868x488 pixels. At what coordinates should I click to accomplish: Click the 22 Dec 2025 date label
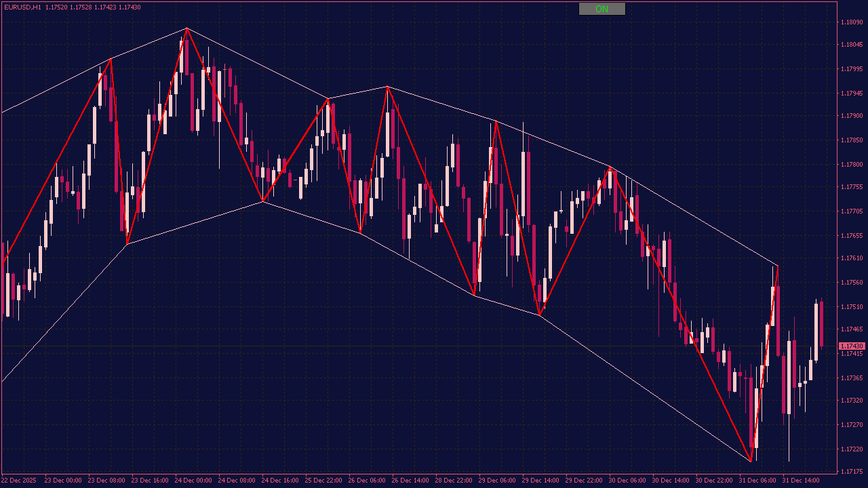click(19, 481)
